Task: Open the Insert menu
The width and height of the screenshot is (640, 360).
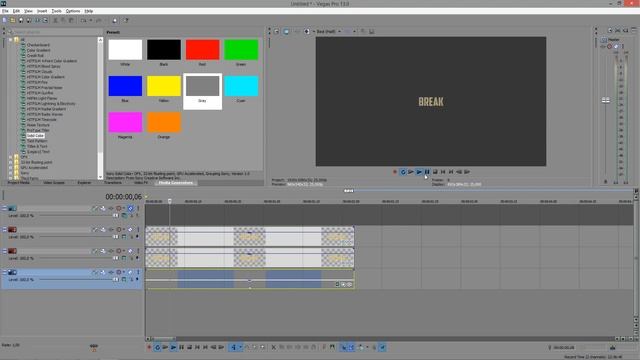Action: pos(42,11)
